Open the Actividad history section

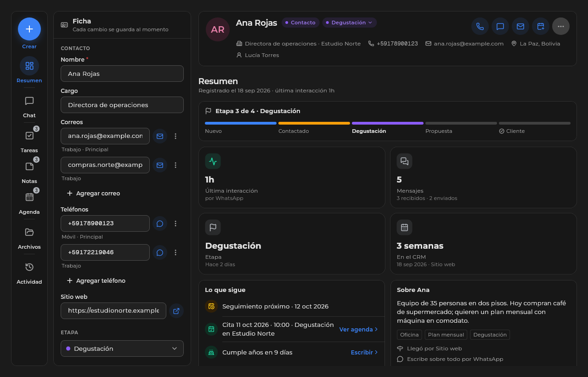coord(29,274)
